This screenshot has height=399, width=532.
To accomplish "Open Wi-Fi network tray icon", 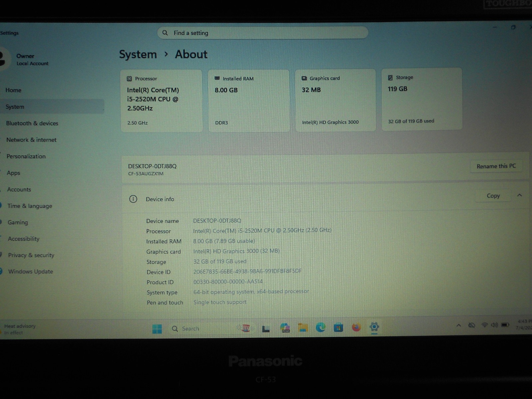I will click(x=485, y=325).
